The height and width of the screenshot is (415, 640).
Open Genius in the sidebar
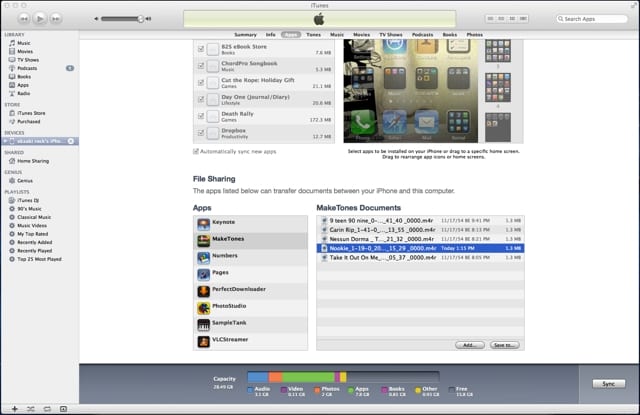24,180
